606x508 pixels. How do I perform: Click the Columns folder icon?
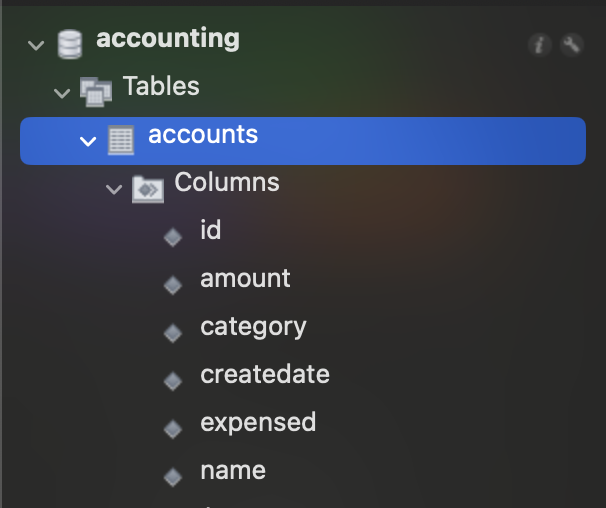[147, 188]
